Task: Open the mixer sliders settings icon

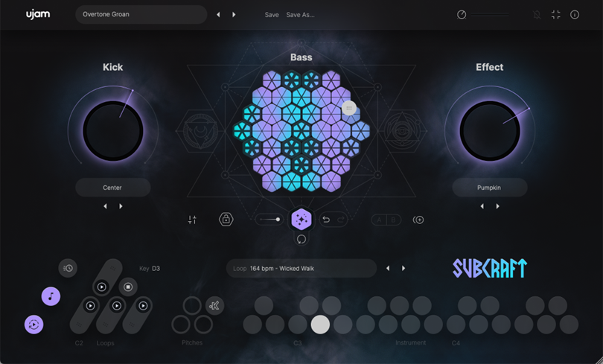Action: (192, 220)
